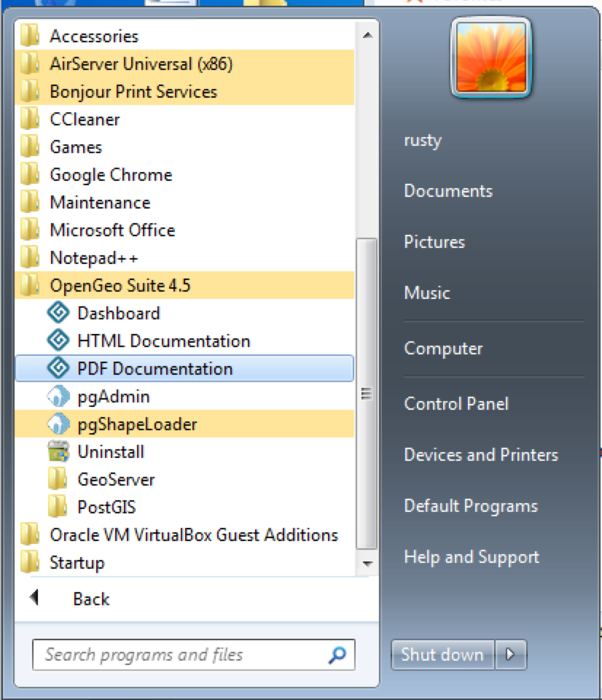This screenshot has height=700, width=602.
Task: Expand the Microsoft Office group
Action: tap(184, 230)
